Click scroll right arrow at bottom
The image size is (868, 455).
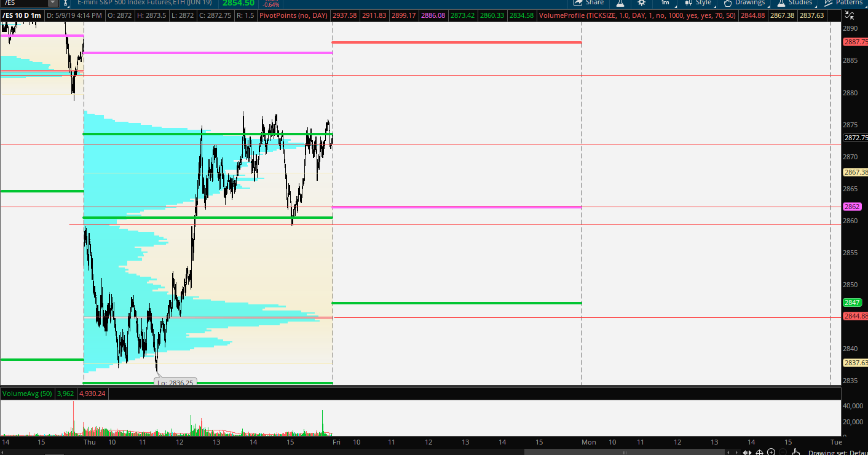(735, 453)
